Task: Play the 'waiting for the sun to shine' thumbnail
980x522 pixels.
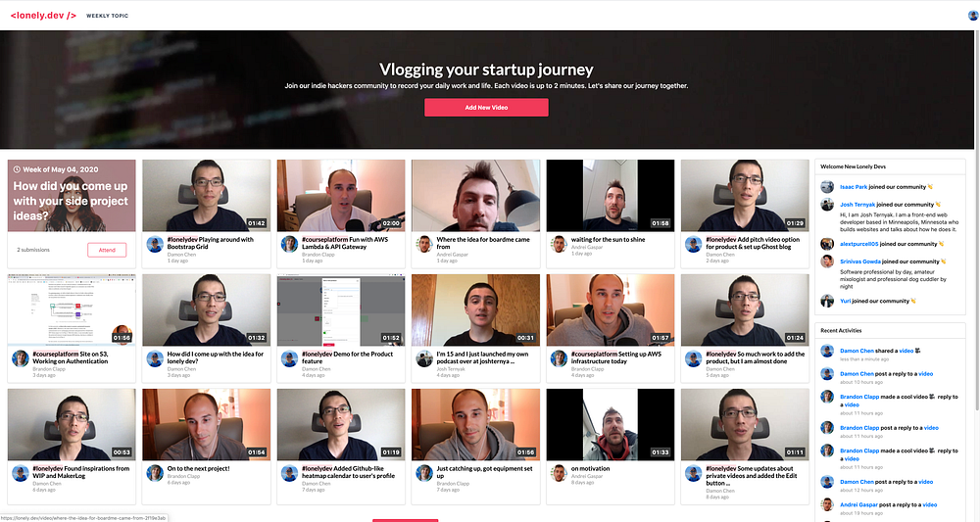Action: click(610, 195)
